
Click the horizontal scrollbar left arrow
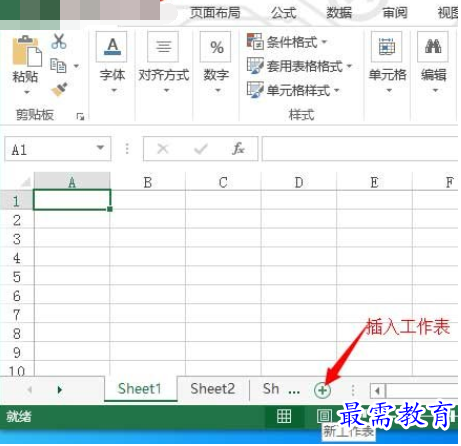coord(379,392)
